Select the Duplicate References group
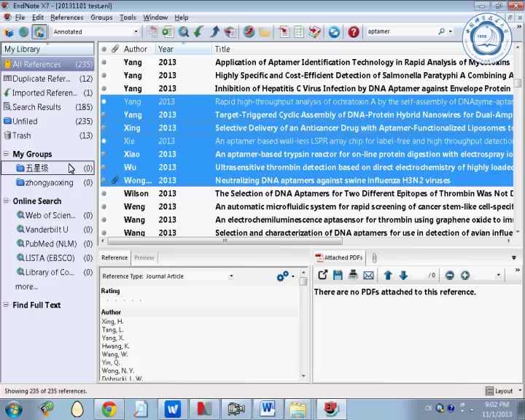 (x=48, y=78)
